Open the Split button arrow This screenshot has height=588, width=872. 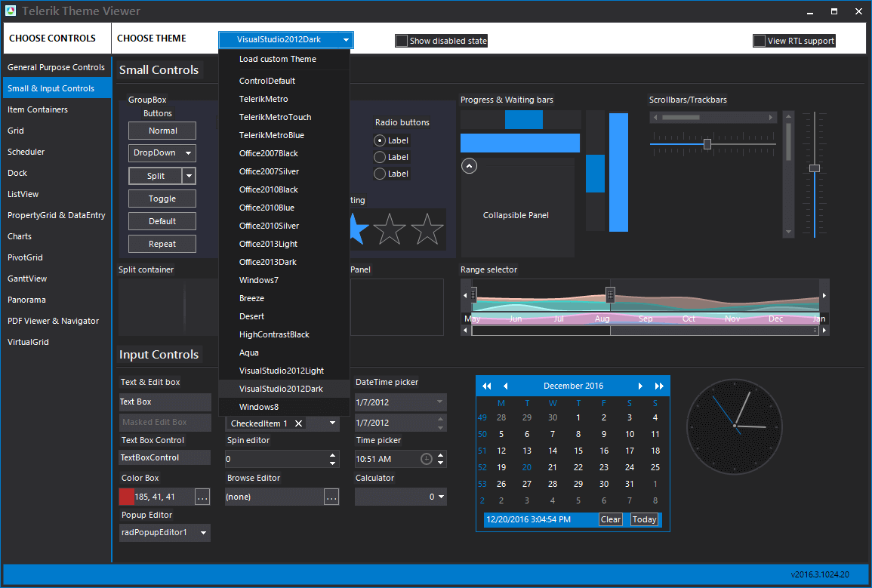pos(189,176)
